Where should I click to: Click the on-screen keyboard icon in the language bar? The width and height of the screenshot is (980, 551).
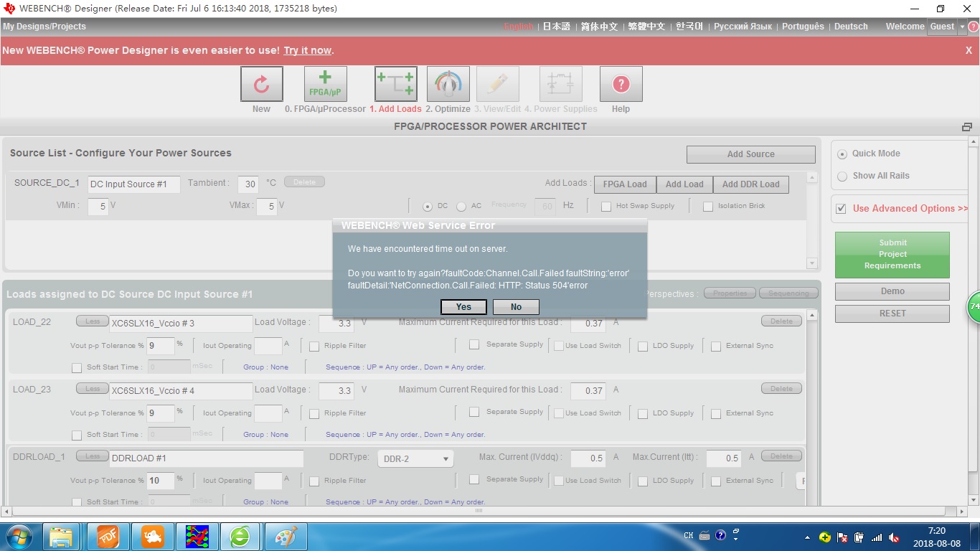tap(705, 535)
